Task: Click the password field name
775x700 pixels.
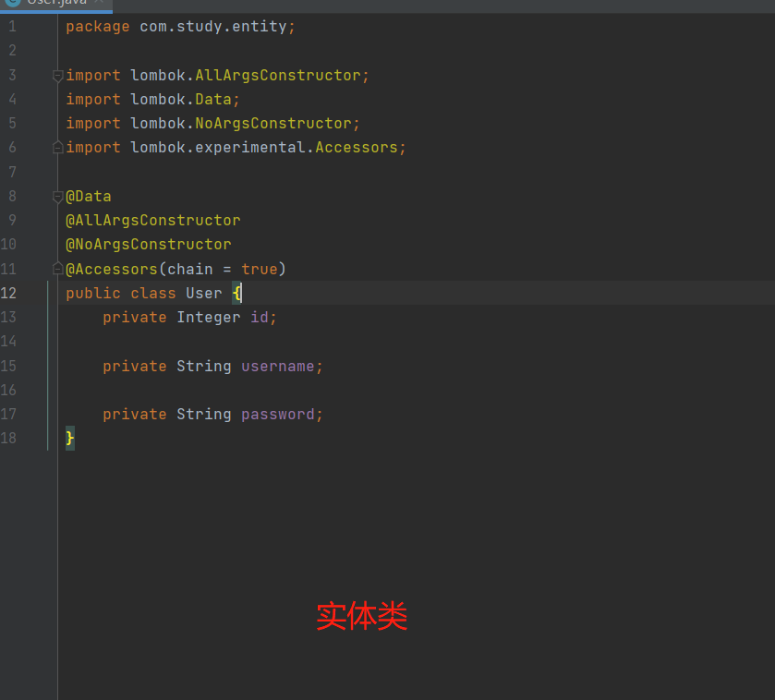Action: click(278, 415)
